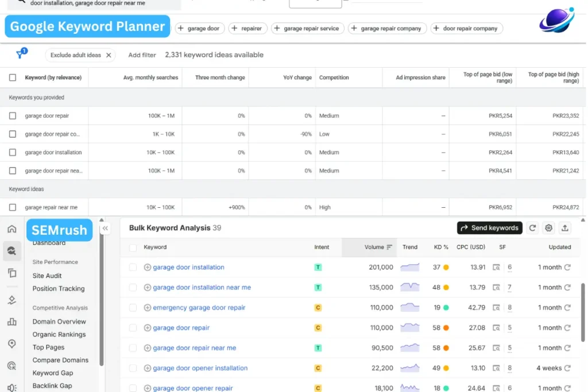The image size is (588, 392).
Task: Open the location pin icon in SEMrush sidebar
Action: pyautogui.click(x=12, y=344)
